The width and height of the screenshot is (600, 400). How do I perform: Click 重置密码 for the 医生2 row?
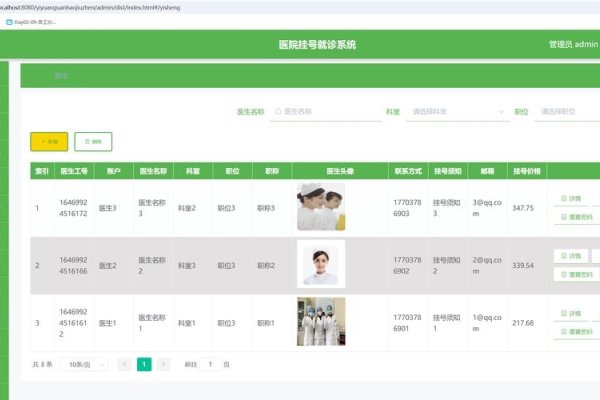[x=577, y=274]
